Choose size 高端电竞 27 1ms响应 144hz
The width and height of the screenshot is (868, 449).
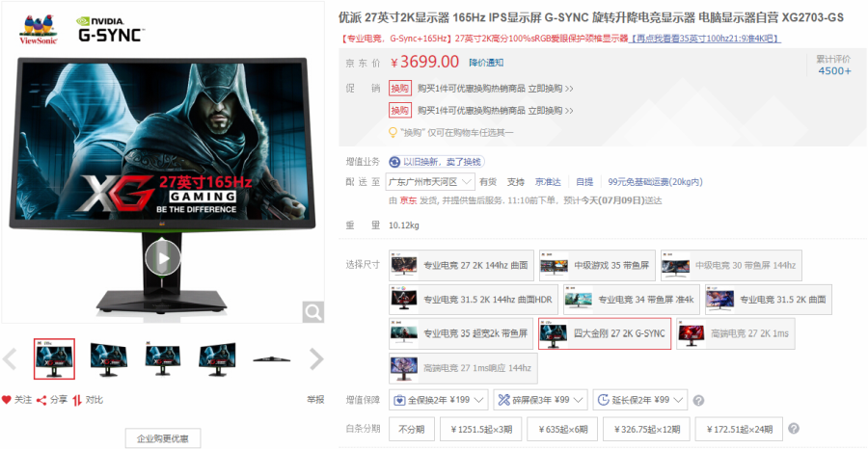point(463,368)
